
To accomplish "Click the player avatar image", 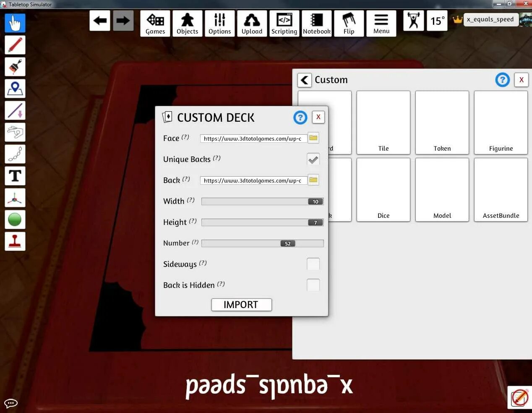I will click(x=526, y=20).
